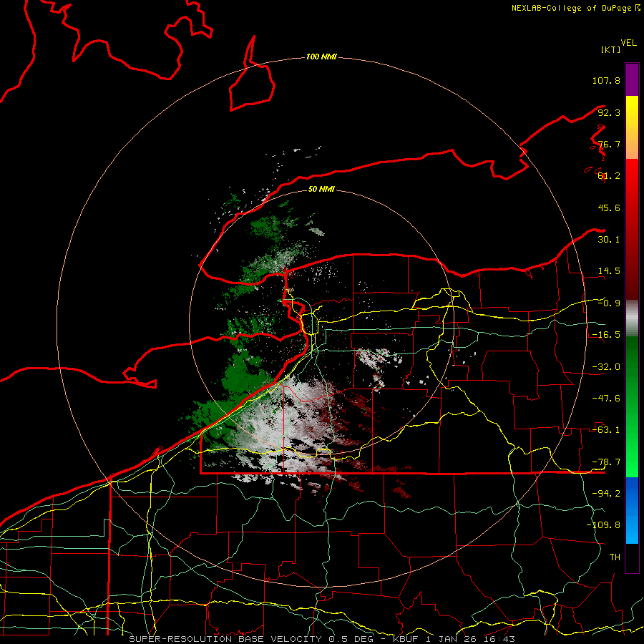
Task: Click the 76.7 scale value
Action: click(609, 144)
